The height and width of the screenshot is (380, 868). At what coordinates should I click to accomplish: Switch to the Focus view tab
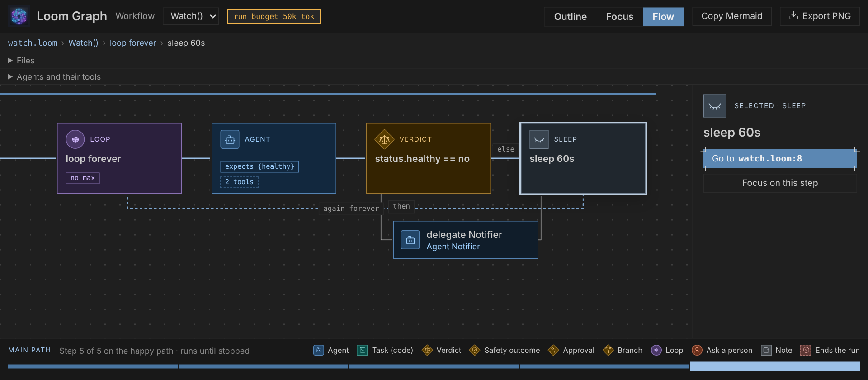[x=619, y=17]
